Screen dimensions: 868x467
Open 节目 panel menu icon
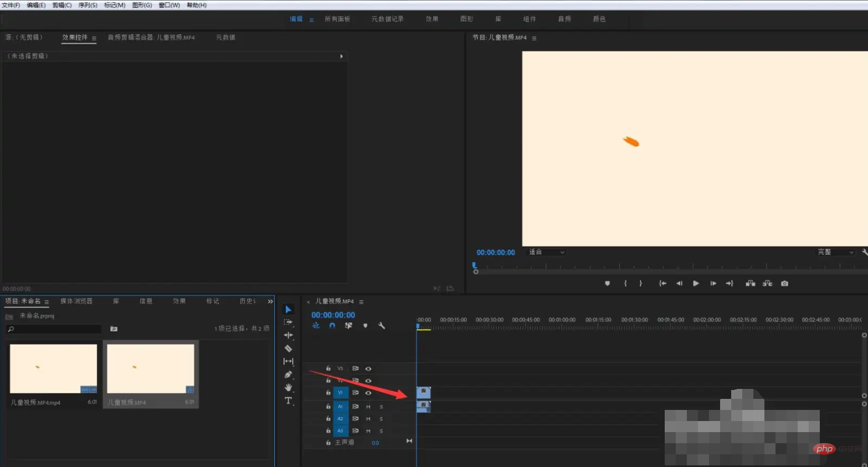pyautogui.click(x=534, y=38)
